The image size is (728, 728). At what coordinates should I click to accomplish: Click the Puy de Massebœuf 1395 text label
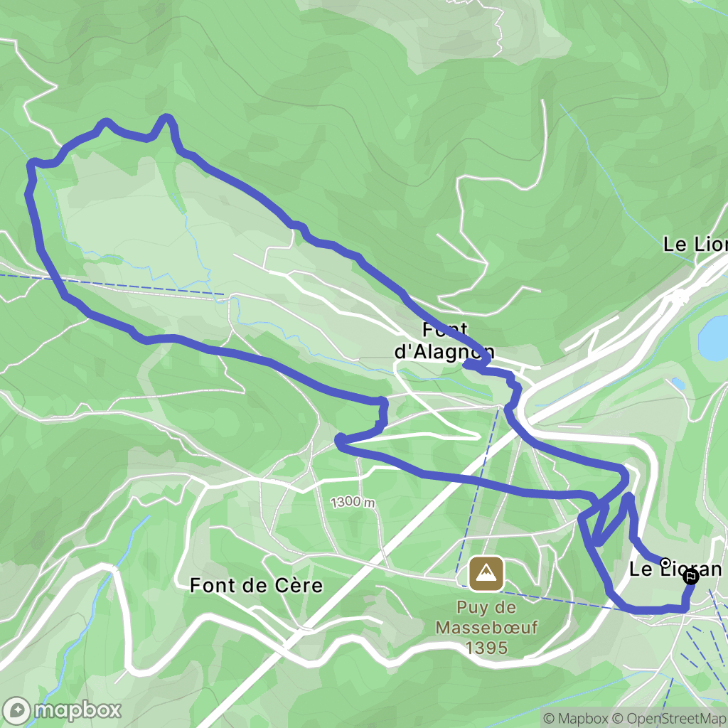[x=486, y=627]
